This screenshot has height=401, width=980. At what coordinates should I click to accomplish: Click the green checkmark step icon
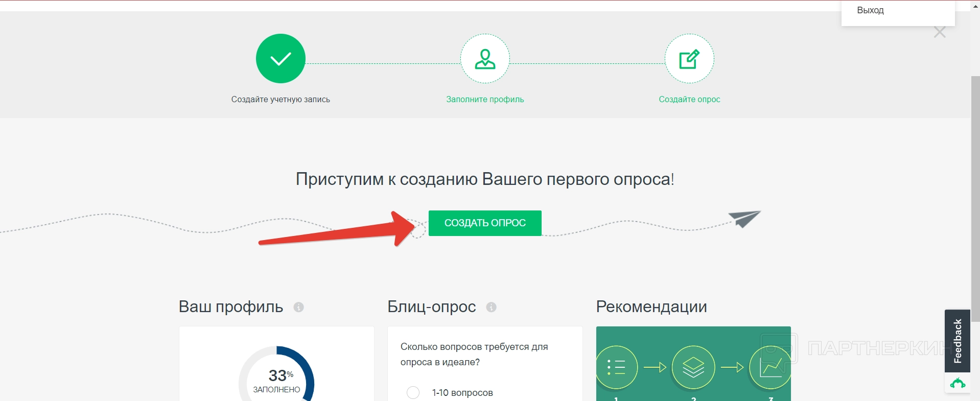click(x=281, y=59)
